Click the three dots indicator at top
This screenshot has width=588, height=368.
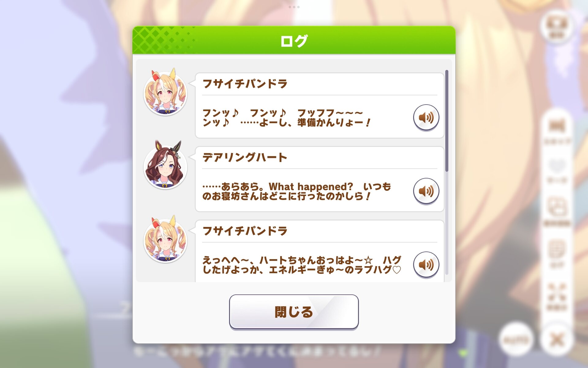point(294,7)
